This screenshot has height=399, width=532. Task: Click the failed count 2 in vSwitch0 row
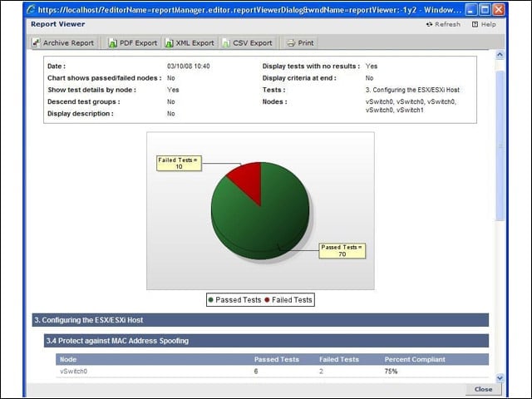click(x=321, y=372)
